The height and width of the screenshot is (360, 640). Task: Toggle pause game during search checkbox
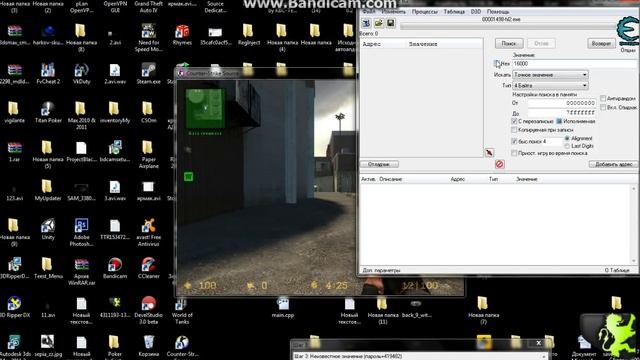[x=514, y=153]
